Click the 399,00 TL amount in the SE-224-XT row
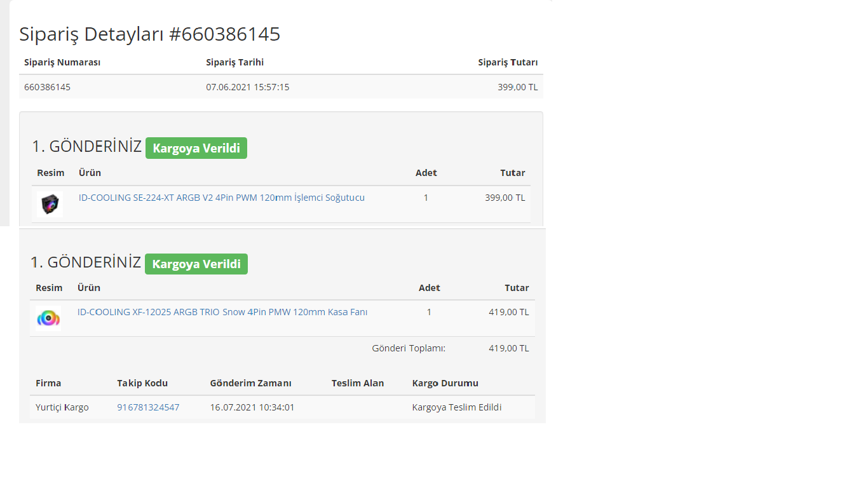The height and width of the screenshot is (488, 868). pyautogui.click(x=505, y=198)
